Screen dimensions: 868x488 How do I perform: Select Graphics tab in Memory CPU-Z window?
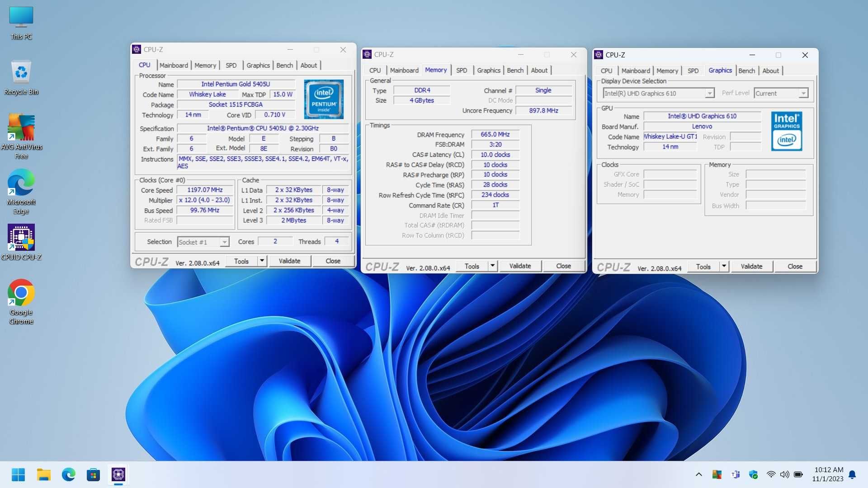pos(489,70)
